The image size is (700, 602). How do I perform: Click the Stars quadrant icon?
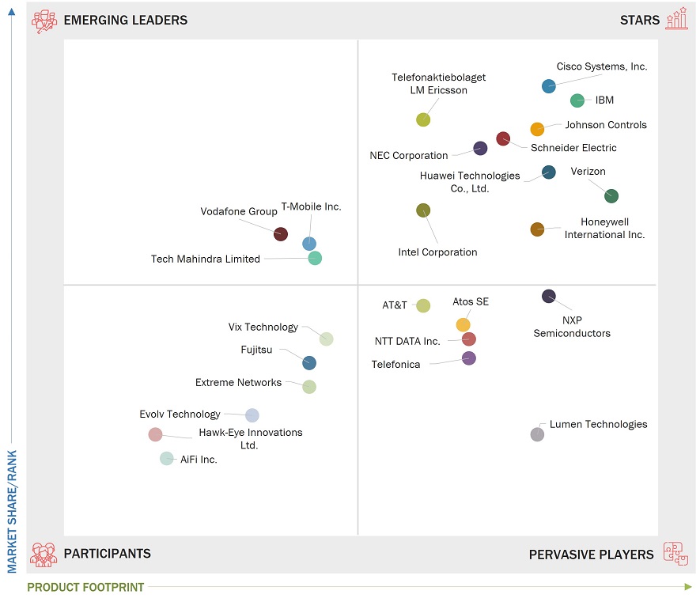click(676, 20)
